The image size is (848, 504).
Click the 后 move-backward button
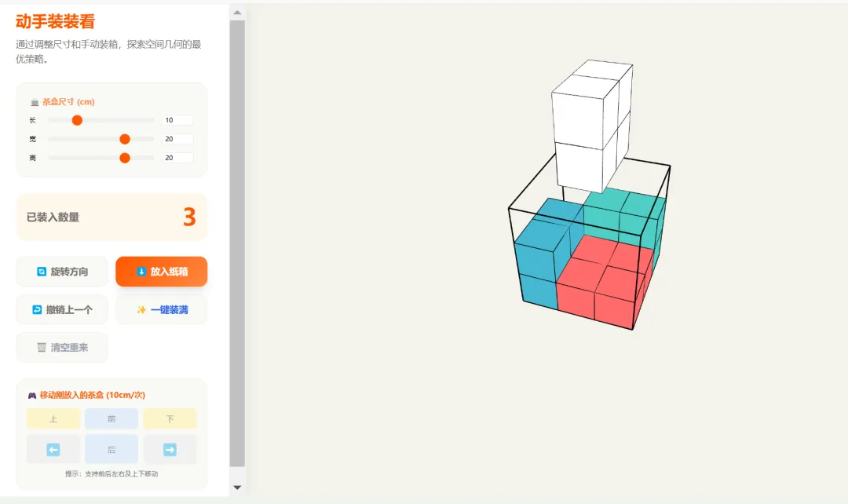[x=111, y=449]
